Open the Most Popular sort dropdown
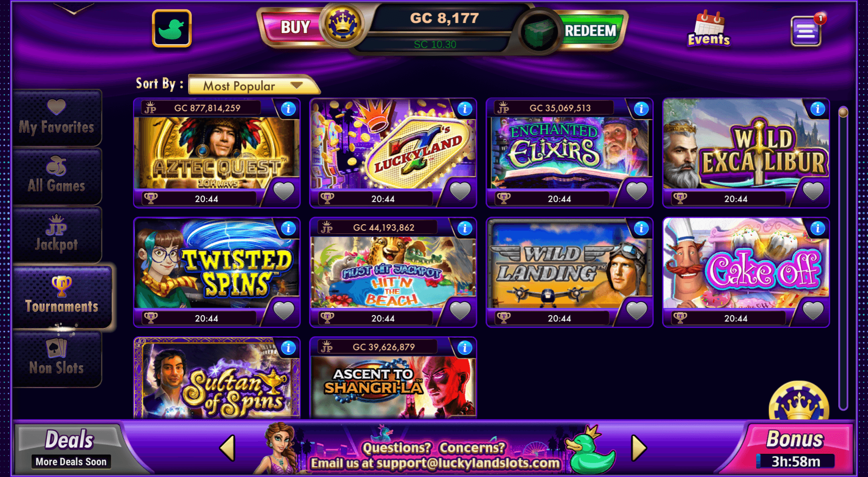Image resolution: width=868 pixels, height=477 pixels. [x=252, y=85]
